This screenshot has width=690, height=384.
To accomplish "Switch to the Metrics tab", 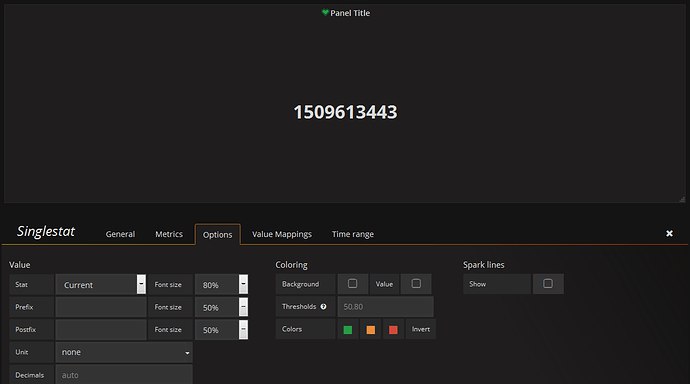I will pos(169,234).
